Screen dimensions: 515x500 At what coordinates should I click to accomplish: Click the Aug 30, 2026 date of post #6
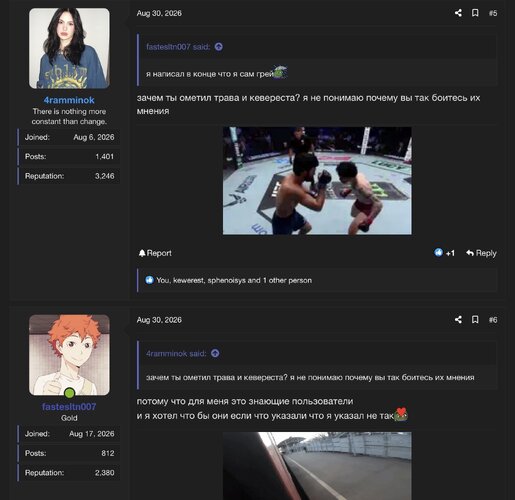coord(159,320)
